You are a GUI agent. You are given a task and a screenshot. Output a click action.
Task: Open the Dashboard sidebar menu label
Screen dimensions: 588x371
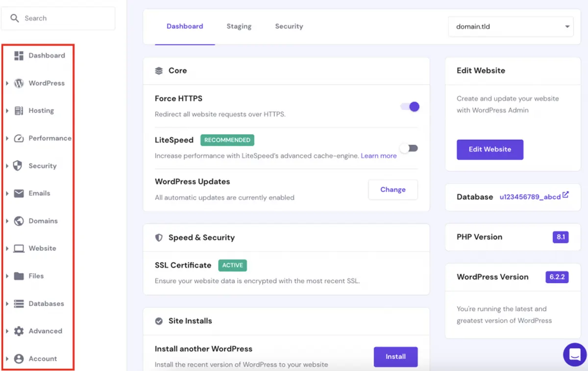tap(47, 55)
